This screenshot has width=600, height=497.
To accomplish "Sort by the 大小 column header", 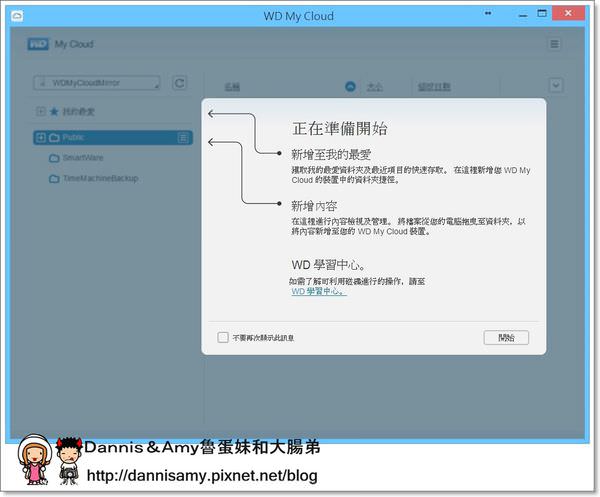I will [x=374, y=87].
